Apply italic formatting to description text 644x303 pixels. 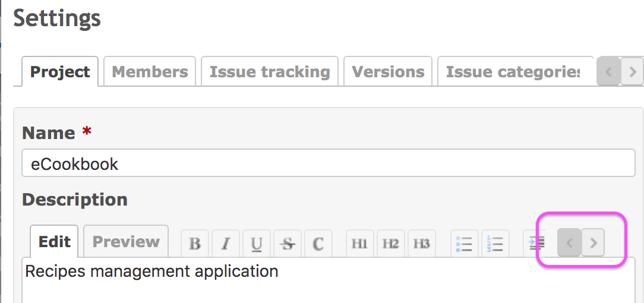click(226, 244)
